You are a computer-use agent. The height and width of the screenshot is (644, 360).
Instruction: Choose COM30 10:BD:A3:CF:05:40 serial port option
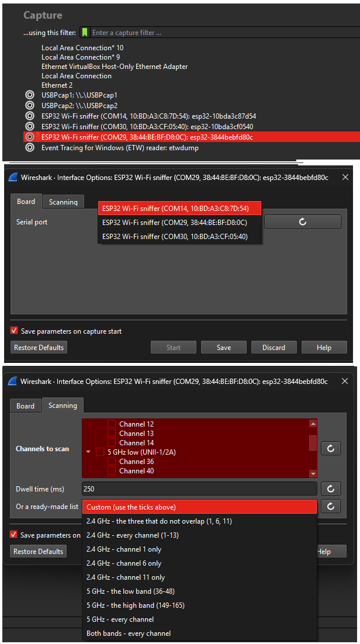tap(179, 236)
